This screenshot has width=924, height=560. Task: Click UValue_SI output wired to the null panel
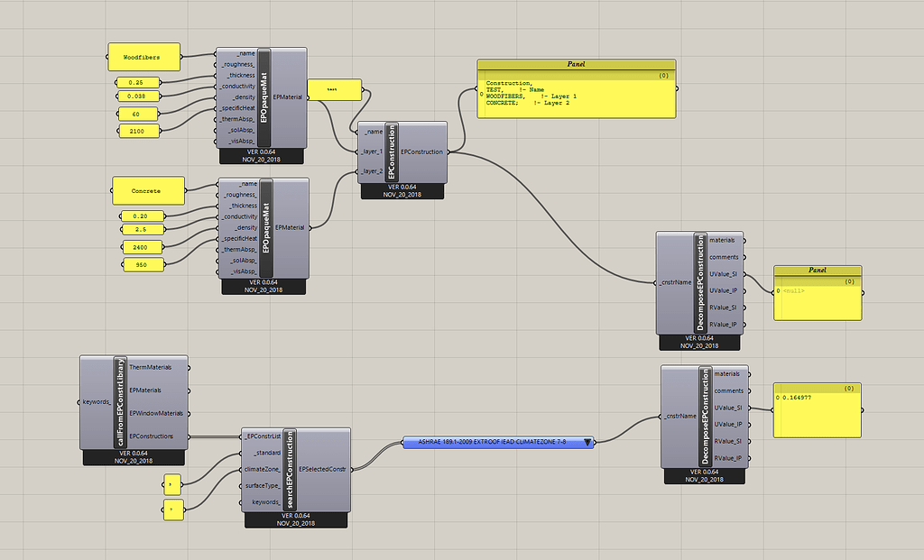724,274
